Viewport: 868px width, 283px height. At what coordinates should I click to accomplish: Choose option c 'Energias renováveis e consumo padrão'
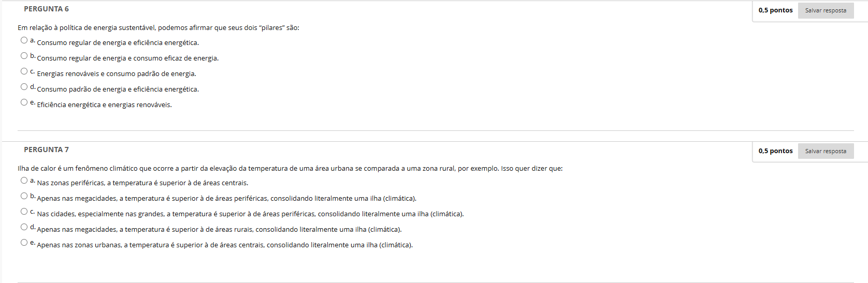24,71
